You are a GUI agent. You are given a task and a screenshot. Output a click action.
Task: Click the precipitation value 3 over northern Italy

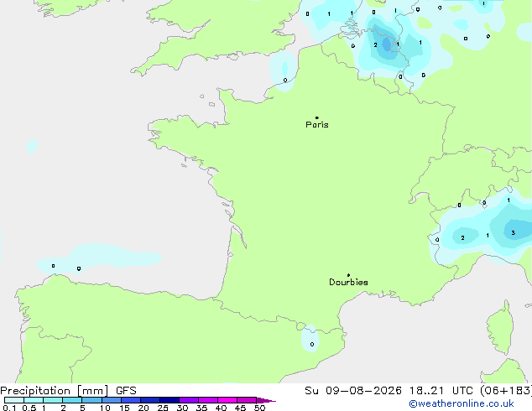coord(514,232)
